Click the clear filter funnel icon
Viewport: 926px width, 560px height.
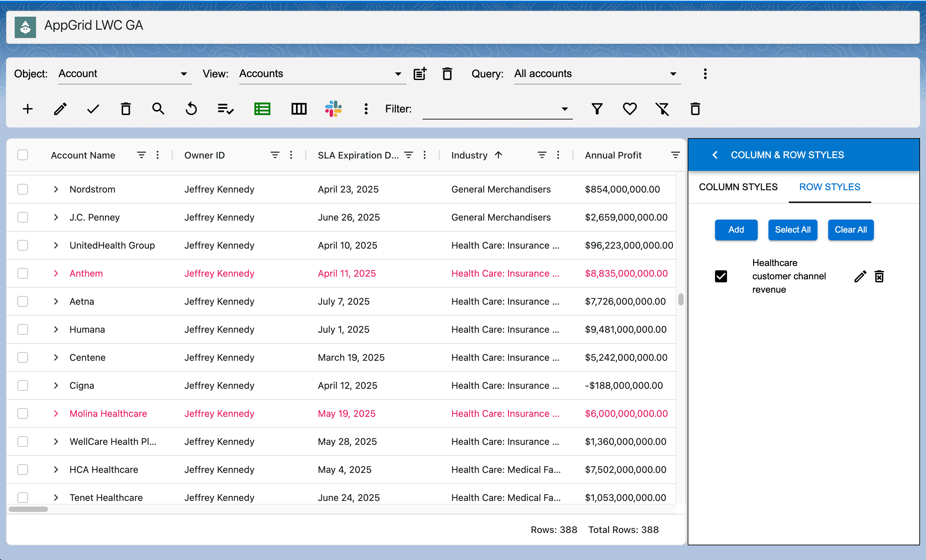662,109
